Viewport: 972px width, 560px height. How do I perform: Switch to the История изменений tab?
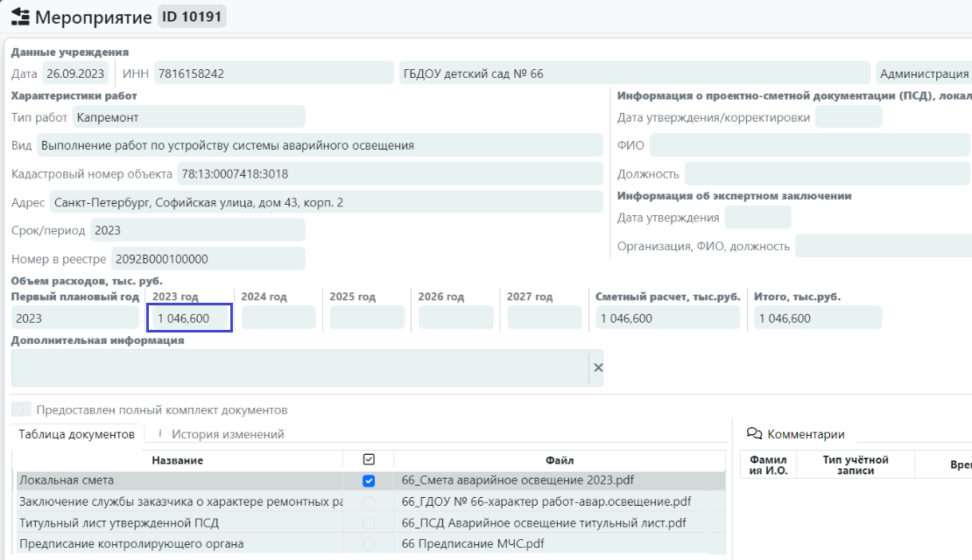[x=227, y=434]
